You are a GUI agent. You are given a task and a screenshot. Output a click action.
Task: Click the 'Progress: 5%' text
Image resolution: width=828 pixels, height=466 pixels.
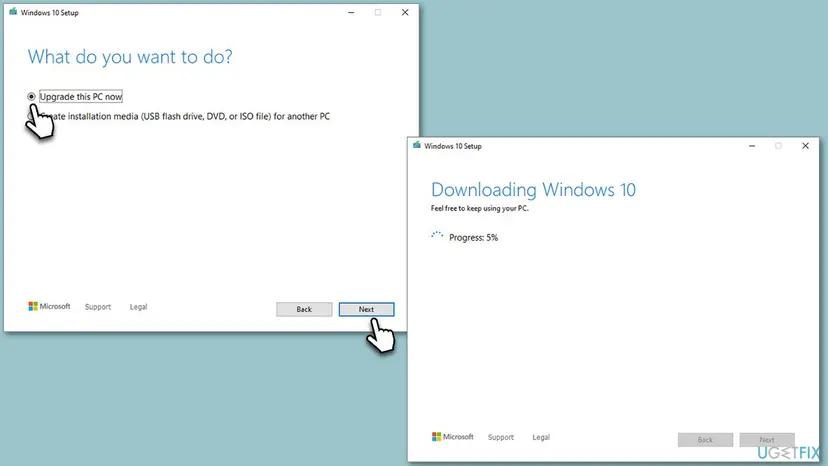tap(473, 238)
